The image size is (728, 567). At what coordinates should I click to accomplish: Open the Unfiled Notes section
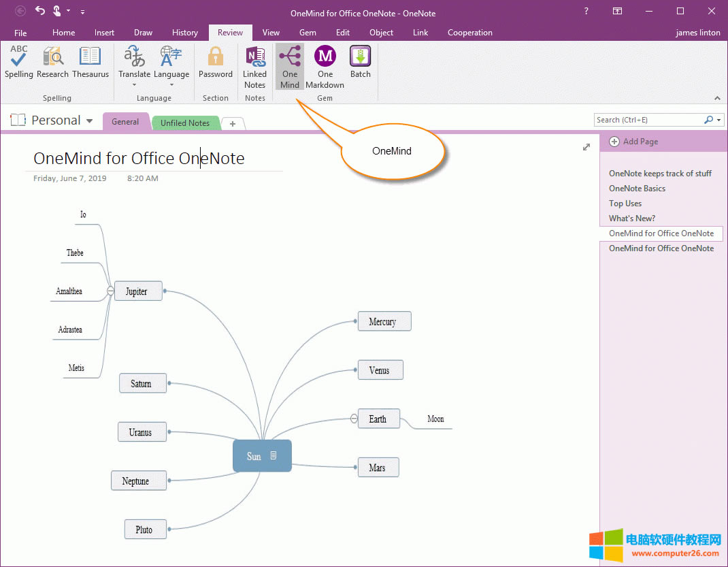click(x=185, y=123)
